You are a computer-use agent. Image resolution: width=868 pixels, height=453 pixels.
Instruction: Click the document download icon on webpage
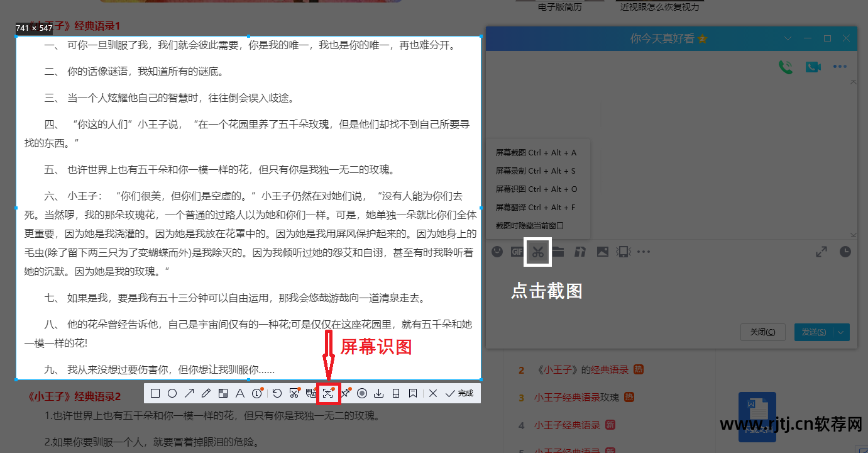[x=757, y=416]
